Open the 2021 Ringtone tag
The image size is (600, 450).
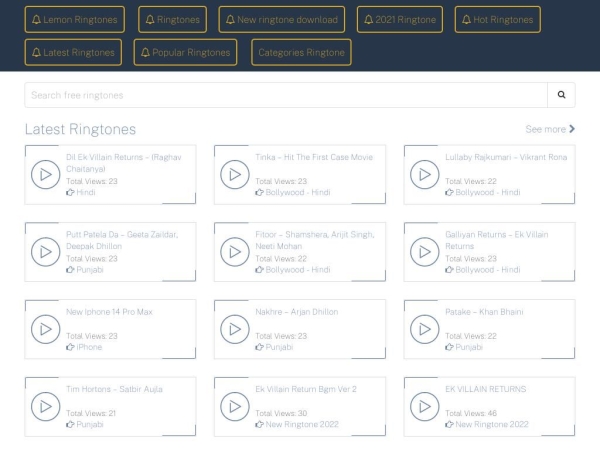click(399, 19)
